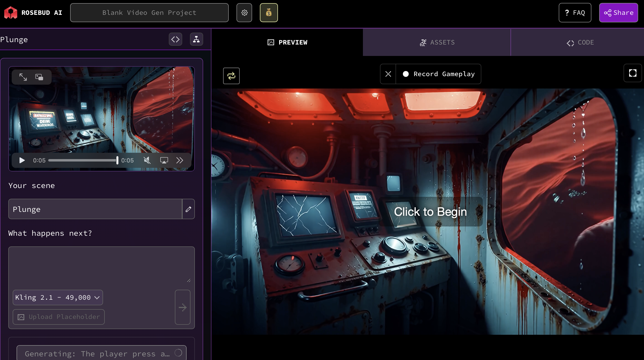
Task: Expand the video thumbnail with diagonal arrows
Action: tap(23, 77)
